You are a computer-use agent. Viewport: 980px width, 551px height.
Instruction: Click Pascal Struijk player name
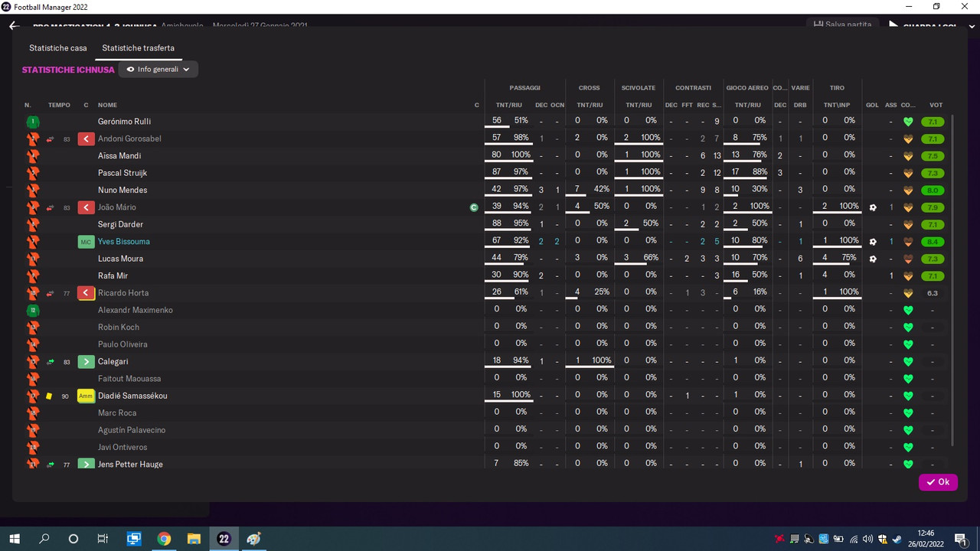122,173
